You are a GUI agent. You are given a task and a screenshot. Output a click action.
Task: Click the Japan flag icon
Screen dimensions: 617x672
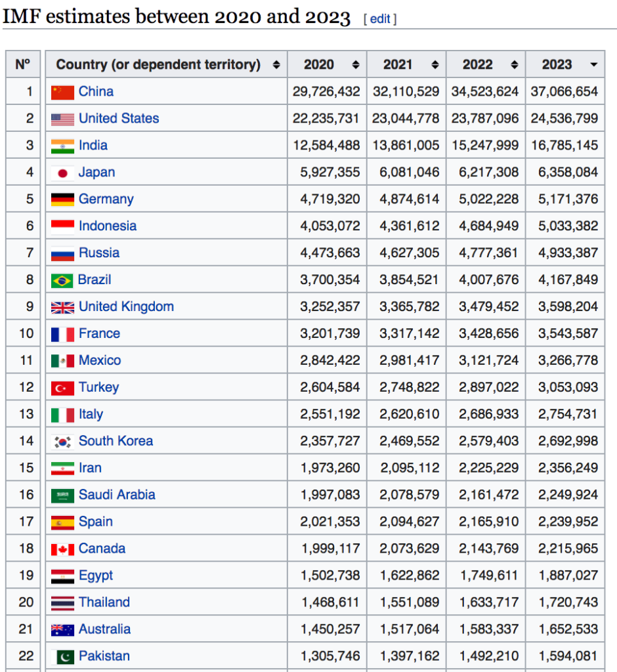(62, 173)
